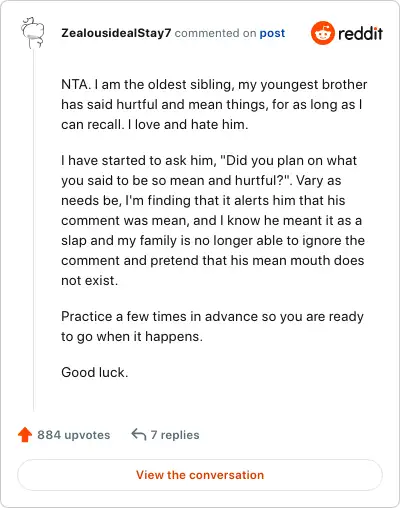Click the 'Good luck.' text
Screen dimensions: 400x508
click(95, 372)
